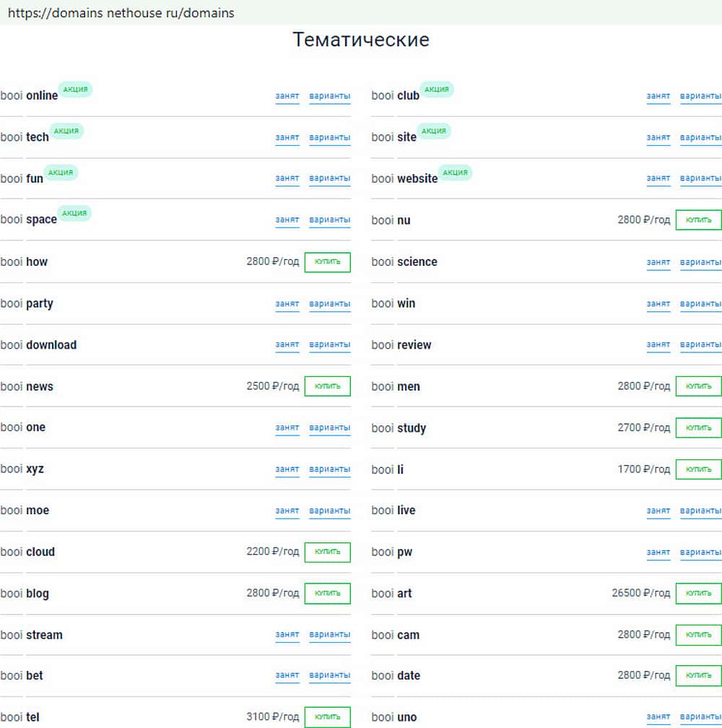Click занят link for booi club
Screen dimensions: 722x728
pyautogui.click(x=658, y=96)
